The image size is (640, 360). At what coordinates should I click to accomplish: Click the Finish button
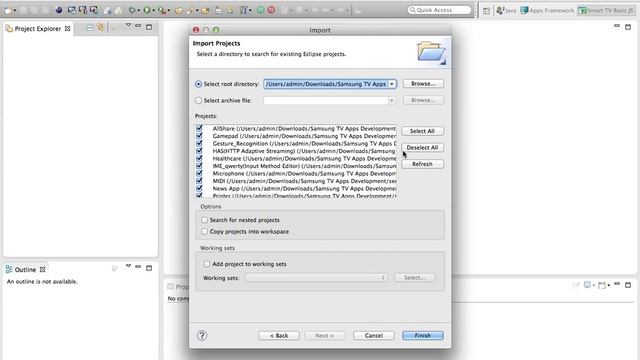coord(423,336)
